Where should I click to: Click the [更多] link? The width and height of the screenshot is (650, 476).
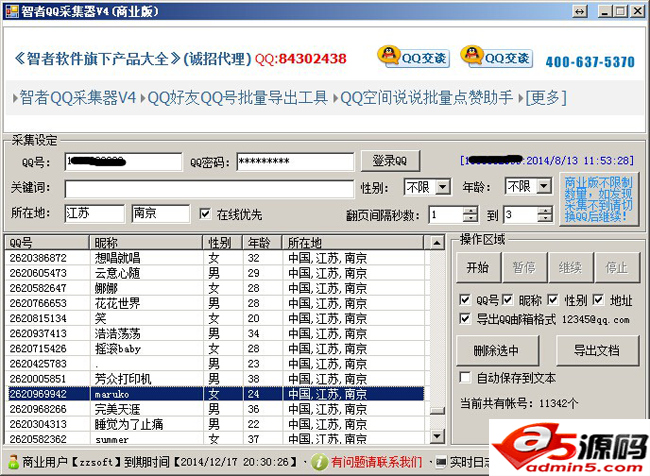[x=546, y=98]
